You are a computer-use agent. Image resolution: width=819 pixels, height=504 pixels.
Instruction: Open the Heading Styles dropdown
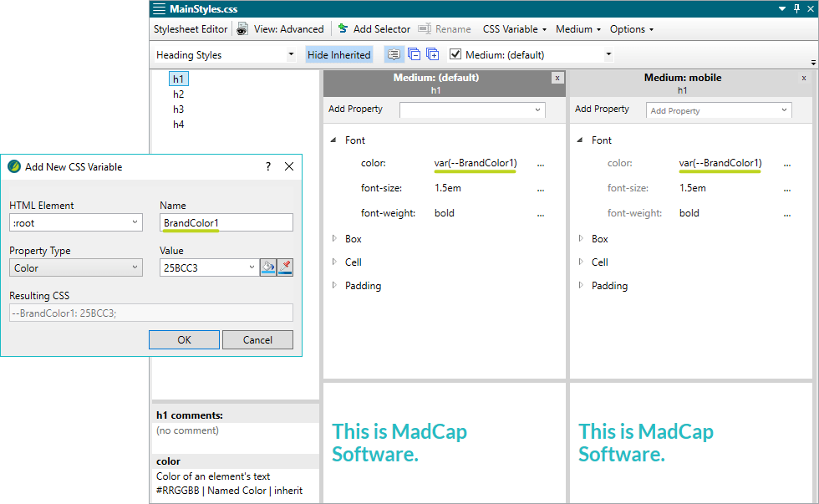pos(226,54)
